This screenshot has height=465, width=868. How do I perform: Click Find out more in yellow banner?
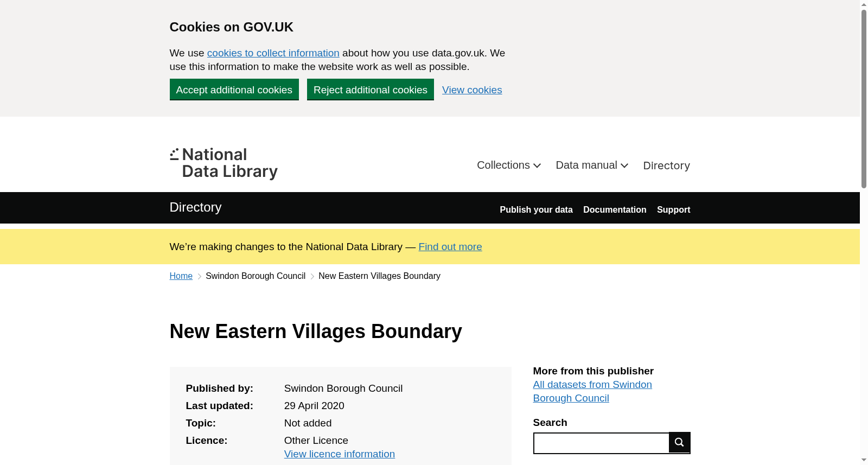point(450,247)
